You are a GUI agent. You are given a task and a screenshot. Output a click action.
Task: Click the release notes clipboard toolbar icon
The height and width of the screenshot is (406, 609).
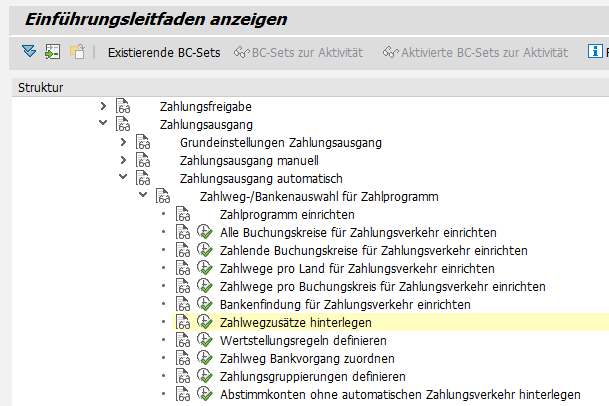click(x=77, y=51)
